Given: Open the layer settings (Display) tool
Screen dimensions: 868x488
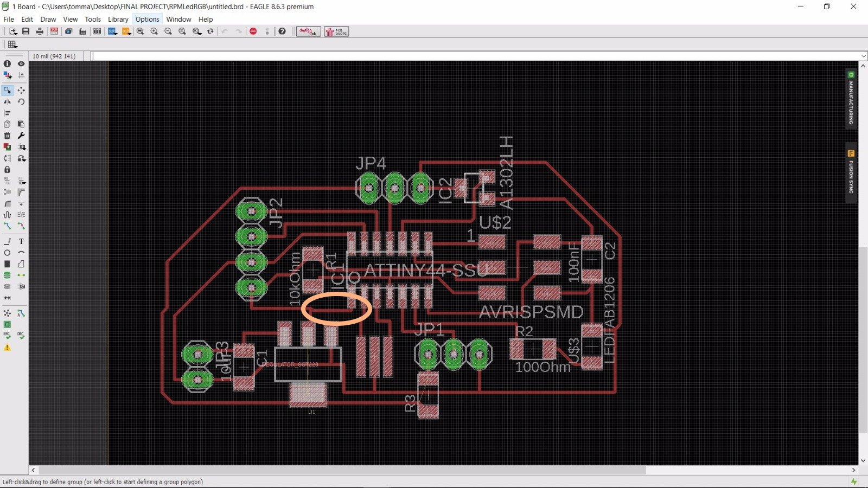Looking at the screenshot, I should 7,75.
